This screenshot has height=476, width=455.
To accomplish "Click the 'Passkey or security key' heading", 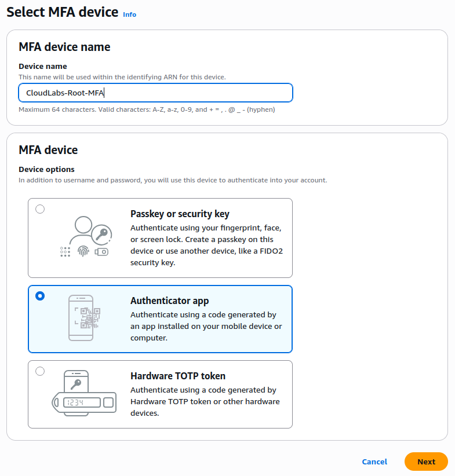I will pos(180,214).
